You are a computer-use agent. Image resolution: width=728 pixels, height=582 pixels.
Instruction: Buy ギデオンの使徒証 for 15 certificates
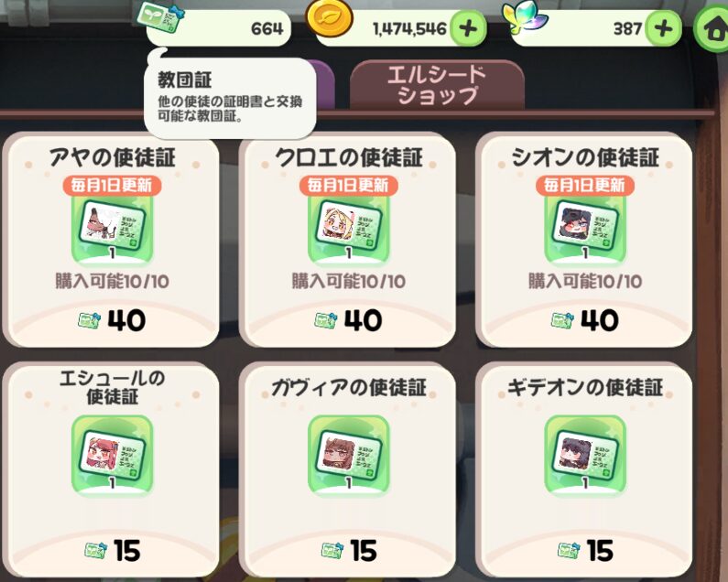584,551
